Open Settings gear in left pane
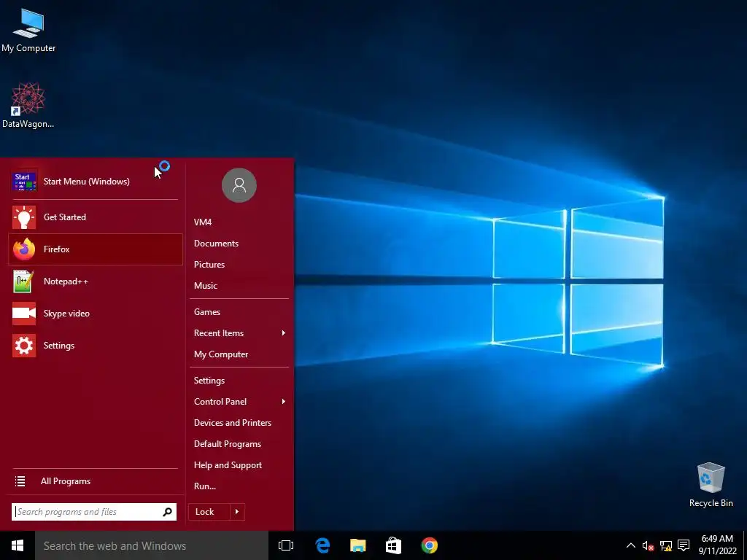 [24, 346]
